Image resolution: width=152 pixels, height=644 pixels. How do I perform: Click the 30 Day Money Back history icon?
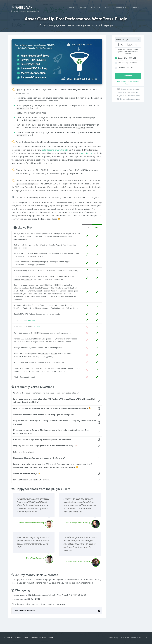click(13, 575)
